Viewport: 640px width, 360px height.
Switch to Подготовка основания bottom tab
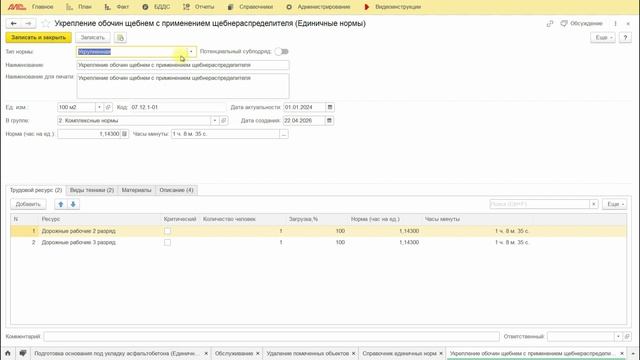(116, 353)
